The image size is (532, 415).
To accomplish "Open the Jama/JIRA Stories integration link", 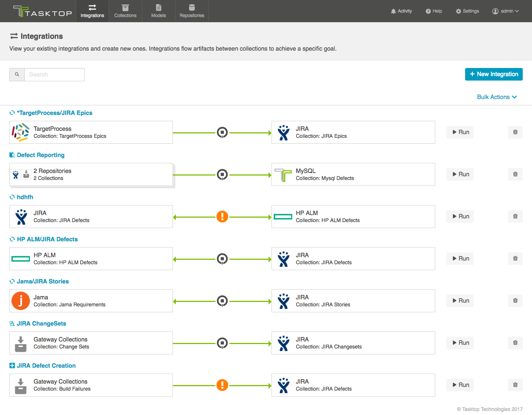I will tap(43, 282).
